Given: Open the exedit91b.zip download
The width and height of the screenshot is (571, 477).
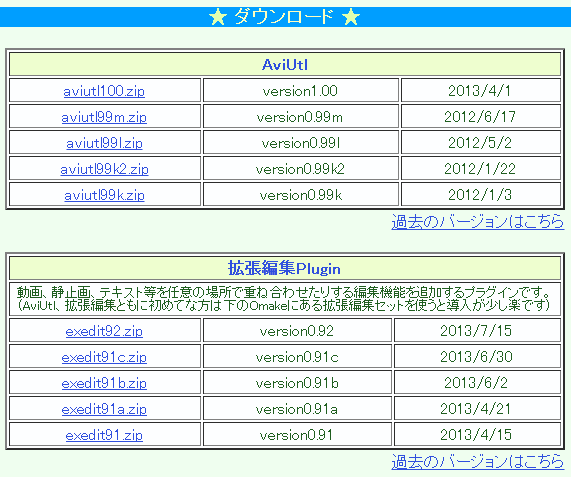Looking at the screenshot, I should click(104, 383).
